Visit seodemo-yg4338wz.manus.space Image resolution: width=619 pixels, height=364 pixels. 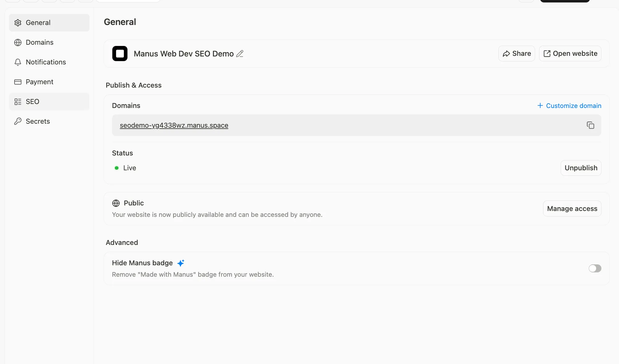click(174, 125)
